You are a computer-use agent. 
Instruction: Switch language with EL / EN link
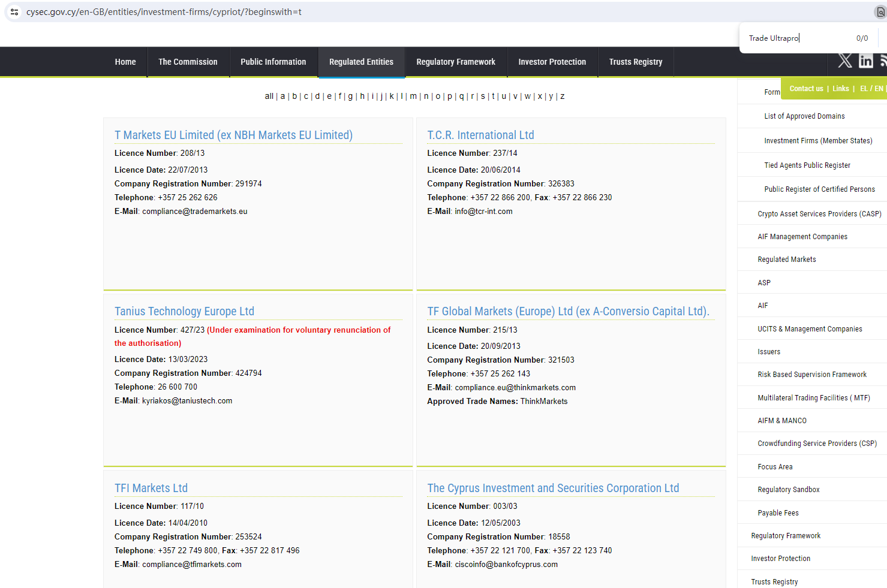pos(871,89)
